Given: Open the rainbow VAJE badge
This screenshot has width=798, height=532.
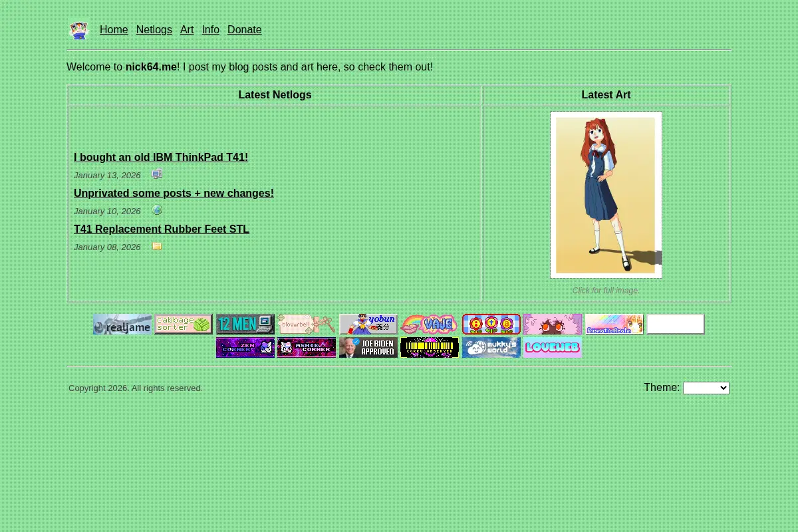Looking at the screenshot, I should tap(430, 325).
